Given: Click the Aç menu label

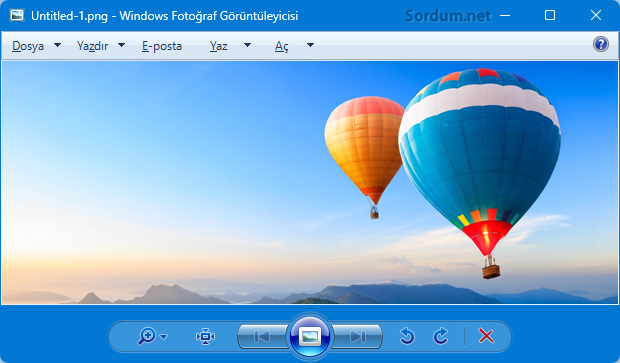Looking at the screenshot, I should point(282,46).
